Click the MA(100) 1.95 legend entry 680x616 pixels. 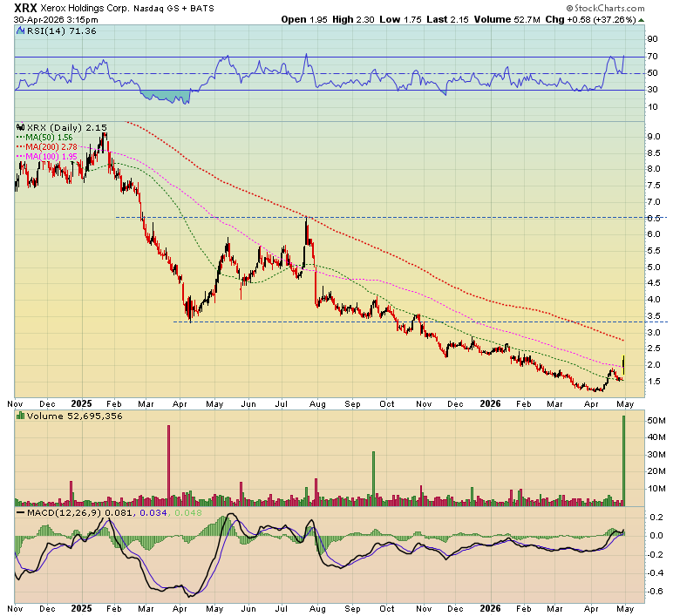pyautogui.click(x=47, y=157)
